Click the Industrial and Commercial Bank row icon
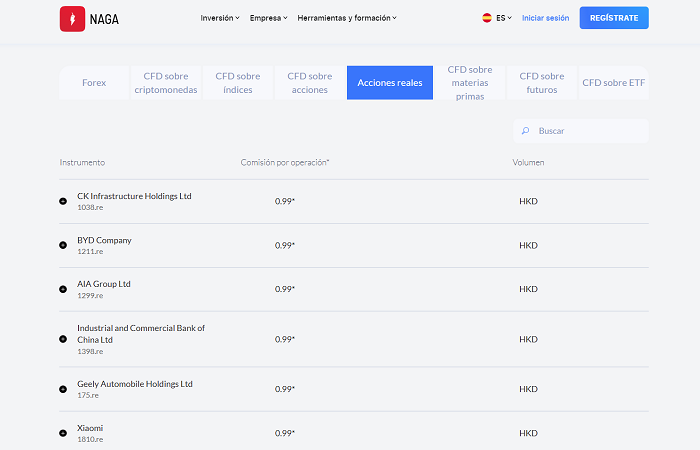 point(63,339)
